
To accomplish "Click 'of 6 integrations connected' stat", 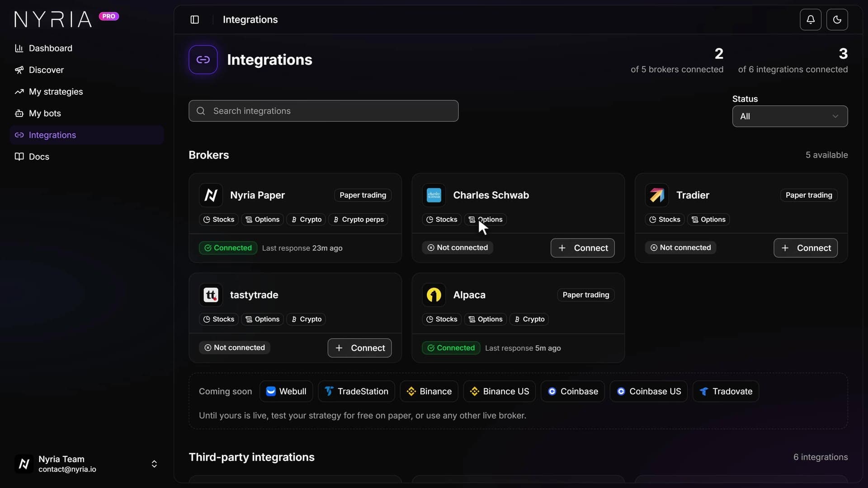I will click(793, 70).
